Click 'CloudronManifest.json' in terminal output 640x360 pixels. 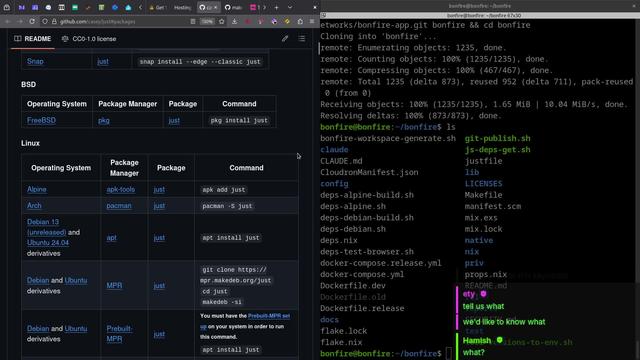(369, 172)
